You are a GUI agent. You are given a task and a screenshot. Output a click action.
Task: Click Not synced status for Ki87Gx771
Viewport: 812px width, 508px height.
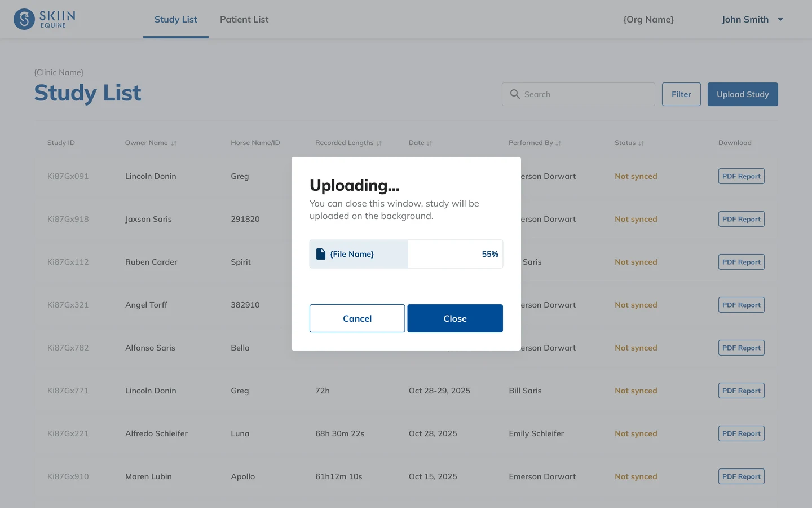pos(636,391)
